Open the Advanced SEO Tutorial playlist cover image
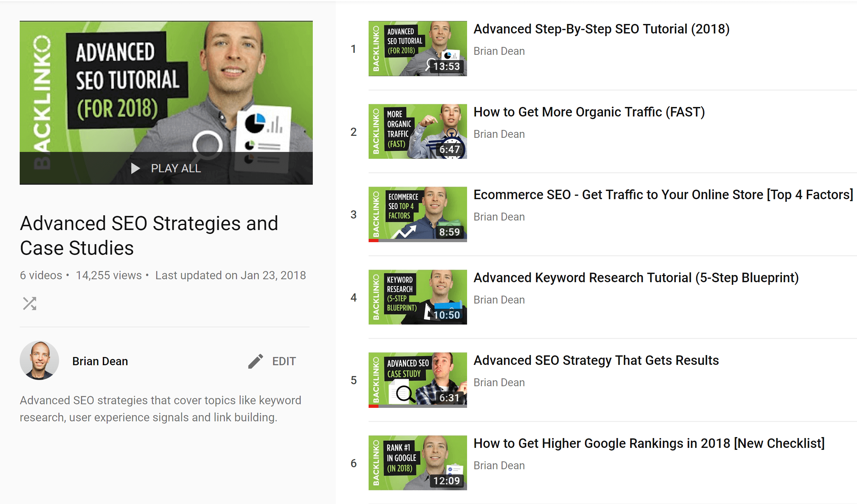The height and width of the screenshot is (504, 857). pyautogui.click(x=166, y=103)
